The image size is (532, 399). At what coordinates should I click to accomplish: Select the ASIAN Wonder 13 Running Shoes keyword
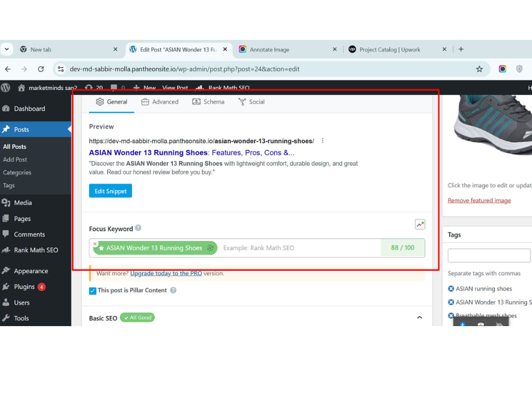tap(154, 248)
